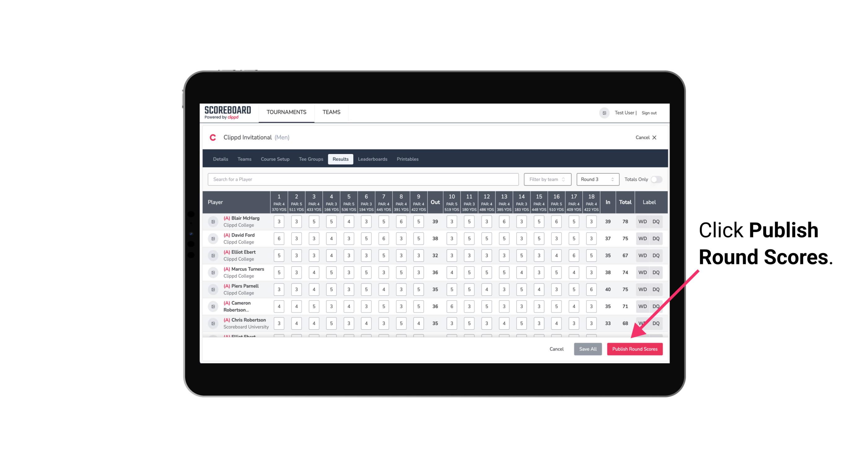Click the Save All button
The height and width of the screenshot is (467, 868).
[x=588, y=349]
